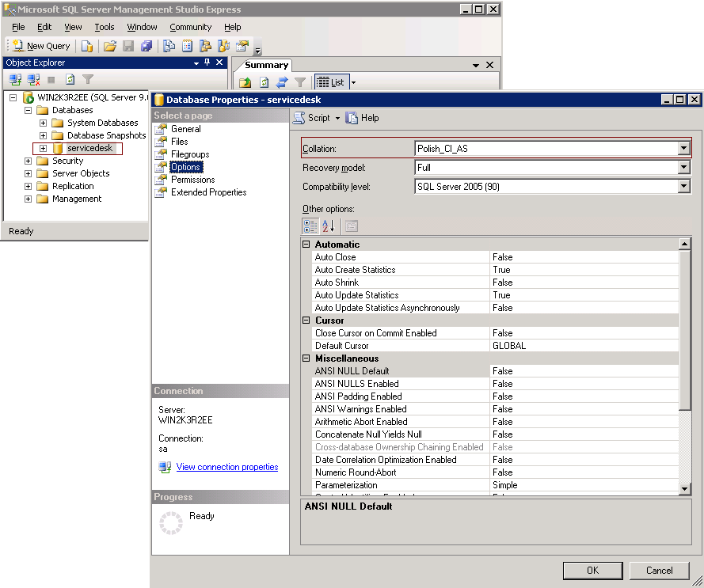Click the Save All icon
The width and height of the screenshot is (704, 588).
147,46
